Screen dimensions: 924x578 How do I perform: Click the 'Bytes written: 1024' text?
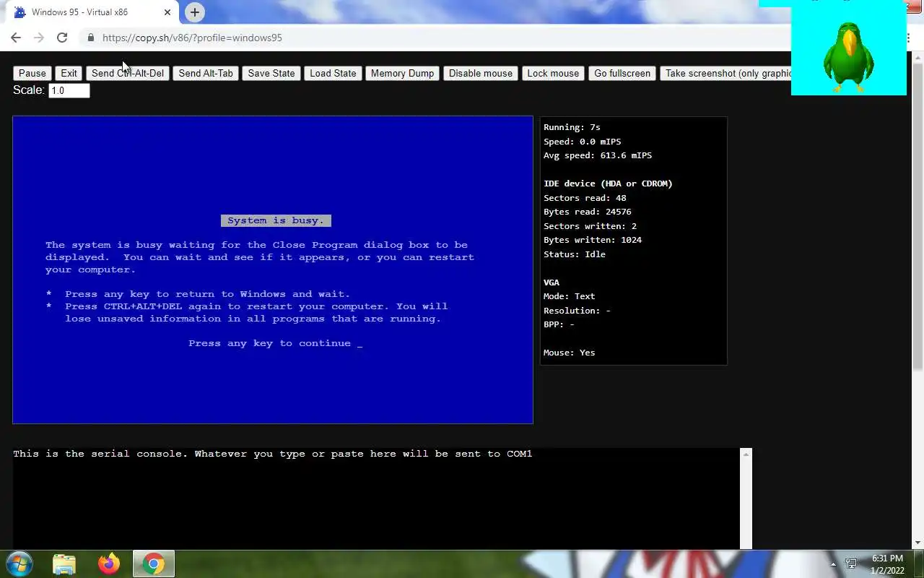point(593,240)
